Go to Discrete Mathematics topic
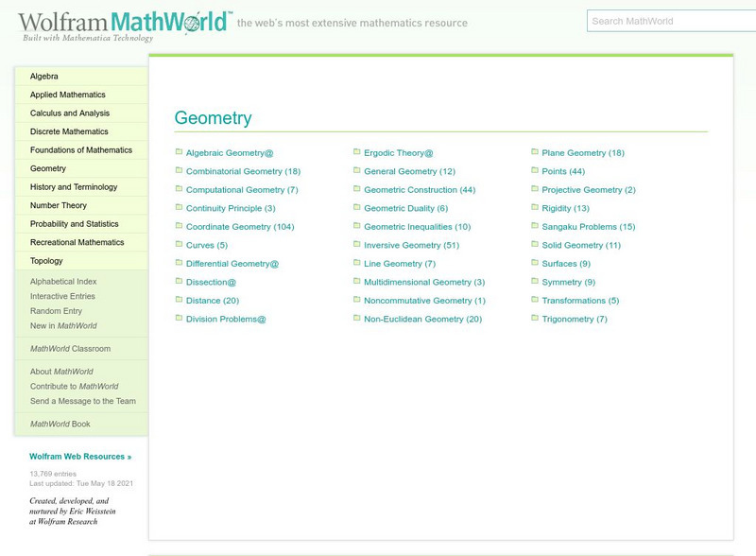Viewport: 756px width, 556px height. tap(81, 131)
